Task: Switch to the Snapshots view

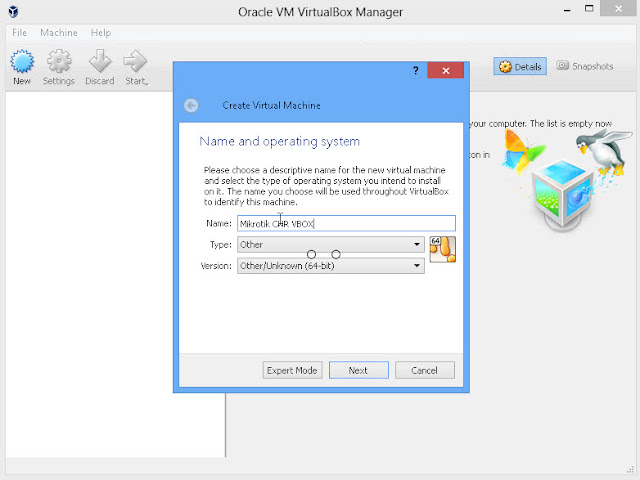Action: pos(585,66)
